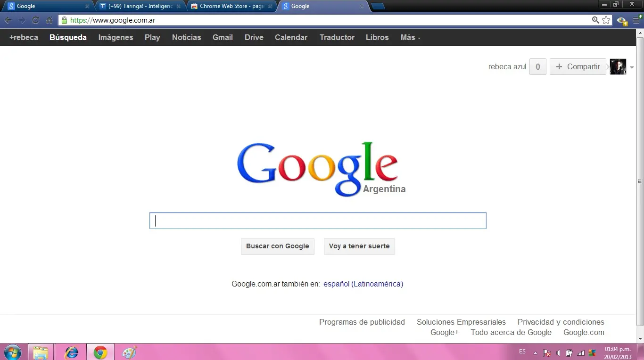Expand the profile picture dropdown arrow
Screen dimensions: 644x360
point(631,67)
